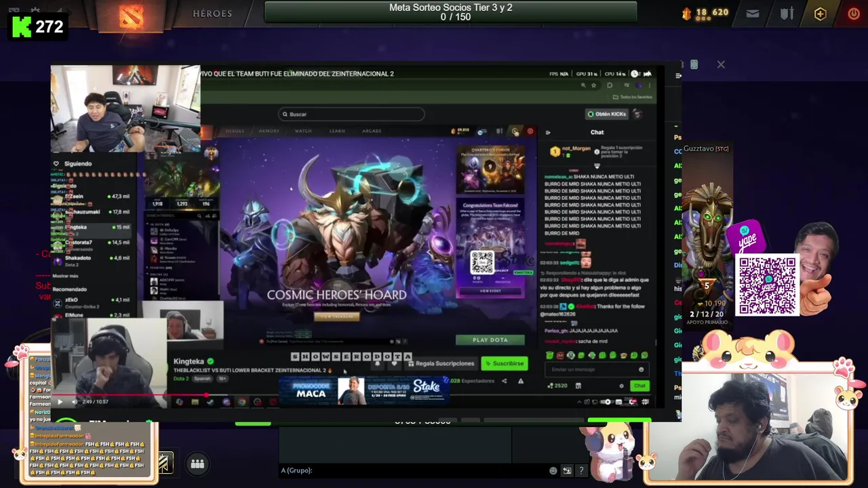Expand the pinned gifter arrow under not_Morgan
868x488 pixels.
pos(597,166)
